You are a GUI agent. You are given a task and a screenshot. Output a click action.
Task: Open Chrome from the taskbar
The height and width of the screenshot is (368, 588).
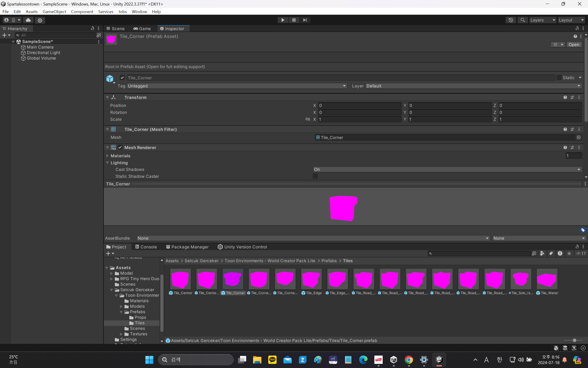pos(409,360)
